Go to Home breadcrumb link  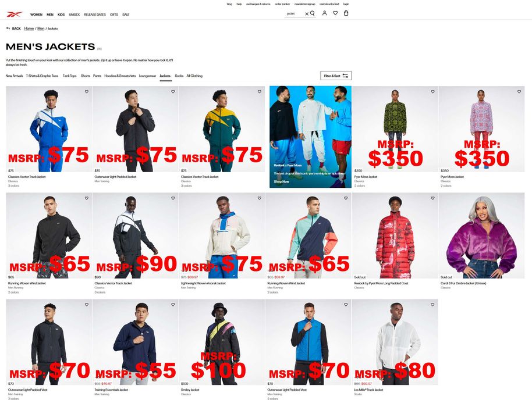[29, 28]
